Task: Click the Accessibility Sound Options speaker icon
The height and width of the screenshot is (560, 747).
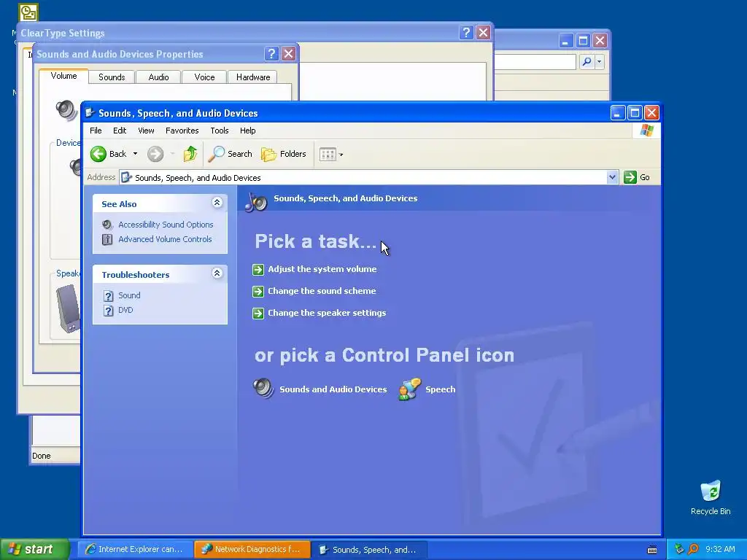Action: point(108,225)
